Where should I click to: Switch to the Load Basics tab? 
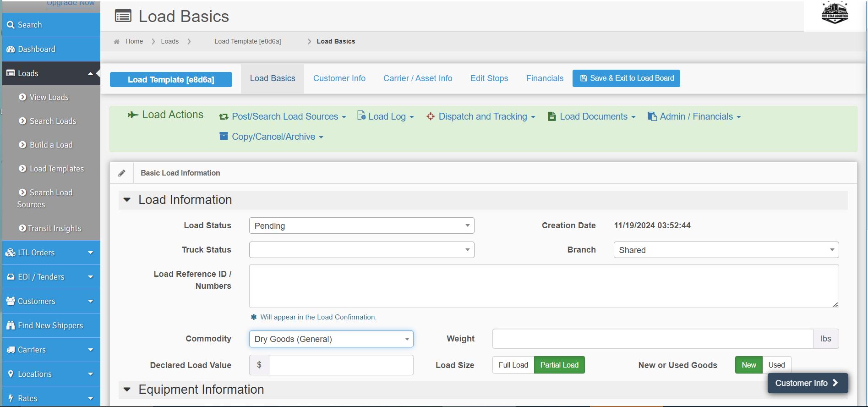pyautogui.click(x=273, y=78)
